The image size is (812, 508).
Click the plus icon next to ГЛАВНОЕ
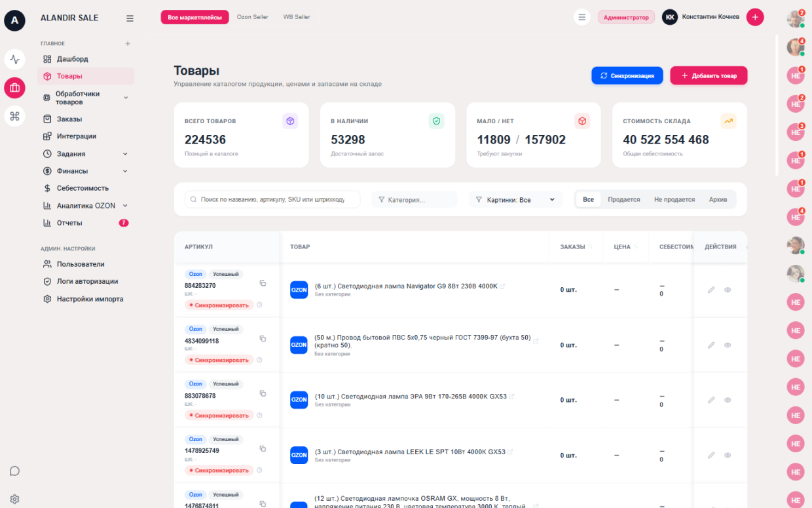pos(128,44)
